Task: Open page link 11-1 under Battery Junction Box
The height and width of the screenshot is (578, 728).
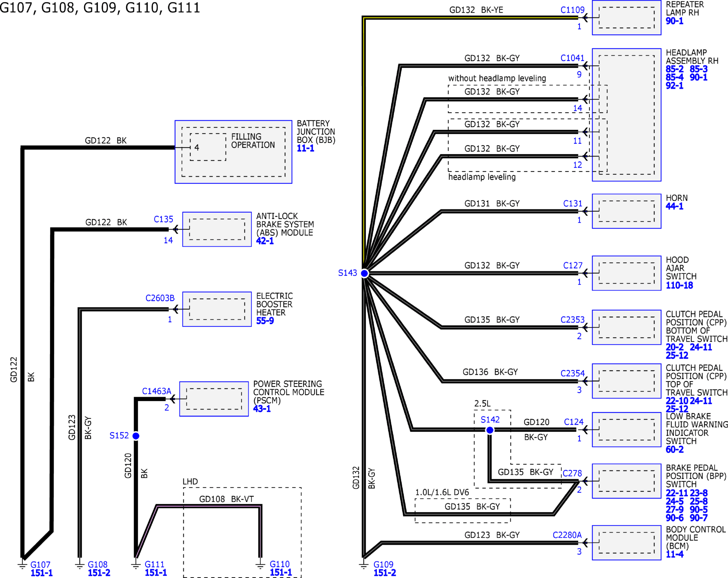Action: tap(305, 148)
